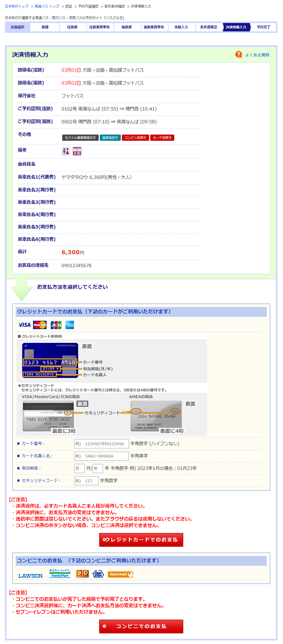Focus the カード番号 input field
Image resolution: width=283 pixels, height=644 pixels.
(101, 444)
